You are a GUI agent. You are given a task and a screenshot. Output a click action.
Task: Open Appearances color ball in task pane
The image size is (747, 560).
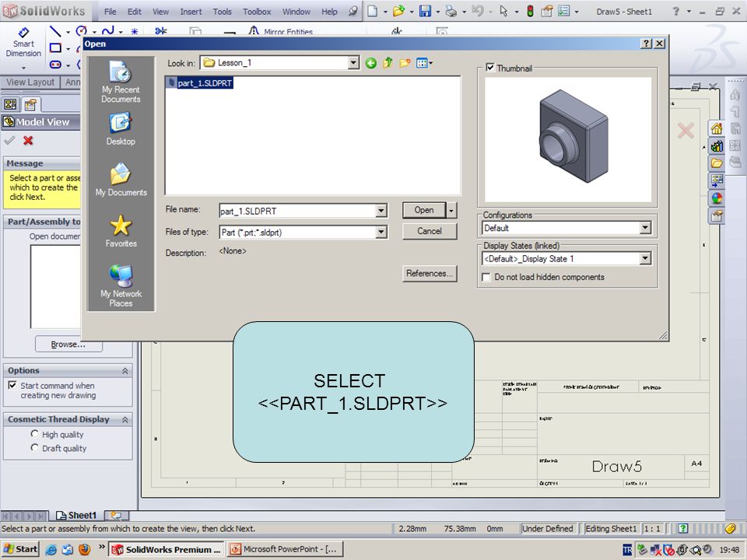point(717,198)
